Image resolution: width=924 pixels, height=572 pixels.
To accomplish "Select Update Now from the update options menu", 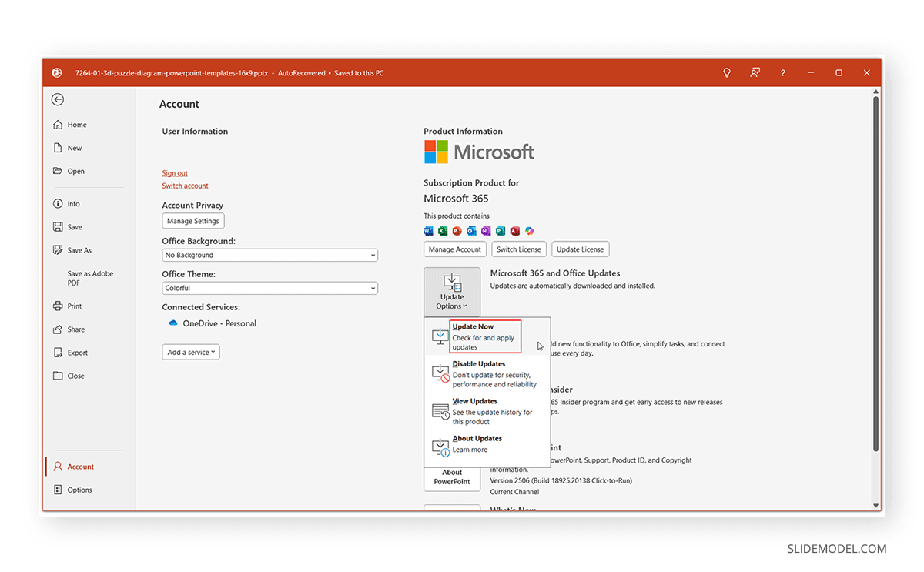I will (x=484, y=336).
